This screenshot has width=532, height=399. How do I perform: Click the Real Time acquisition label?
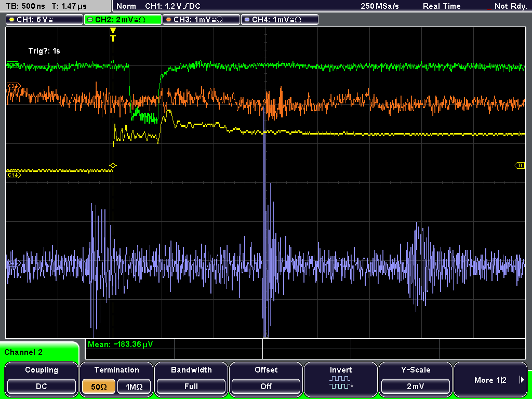click(442, 6)
